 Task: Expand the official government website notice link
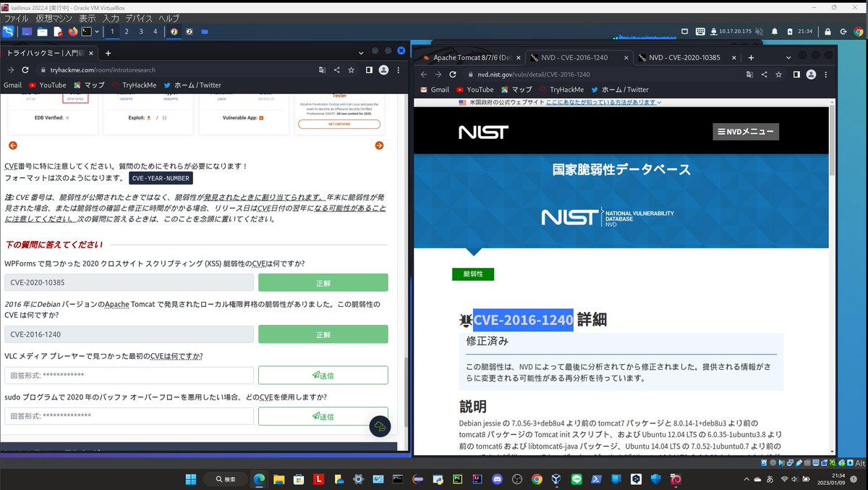[603, 103]
